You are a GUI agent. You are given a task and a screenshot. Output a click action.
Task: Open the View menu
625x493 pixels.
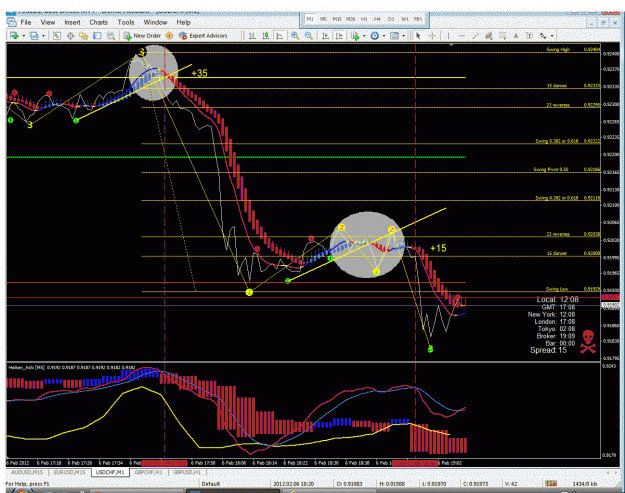pos(48,22)
